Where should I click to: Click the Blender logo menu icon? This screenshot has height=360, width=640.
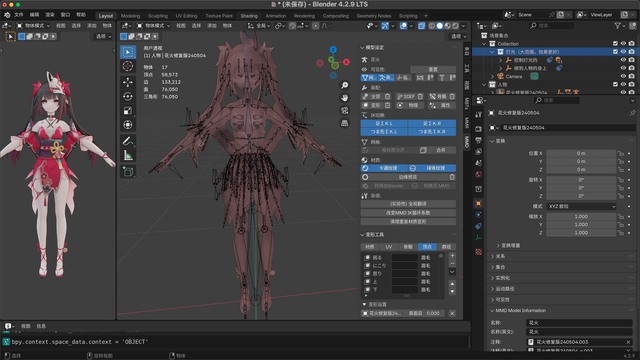pyautogui.click(x=7, y=15)
